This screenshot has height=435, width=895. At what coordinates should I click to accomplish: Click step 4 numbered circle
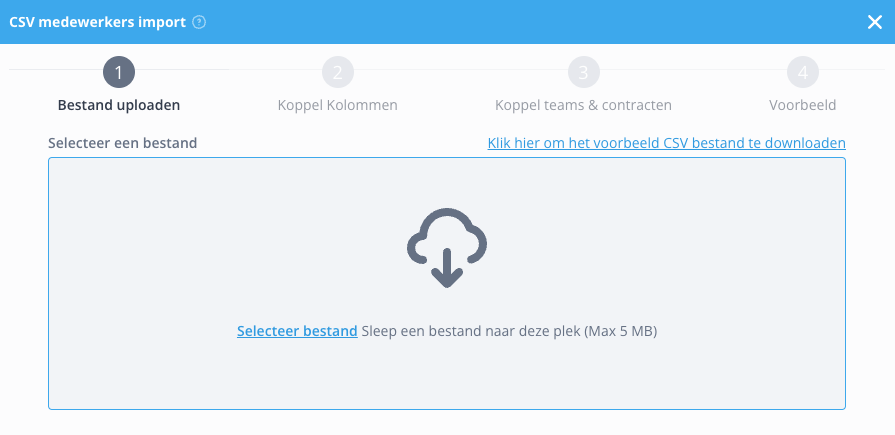(803, 72)
